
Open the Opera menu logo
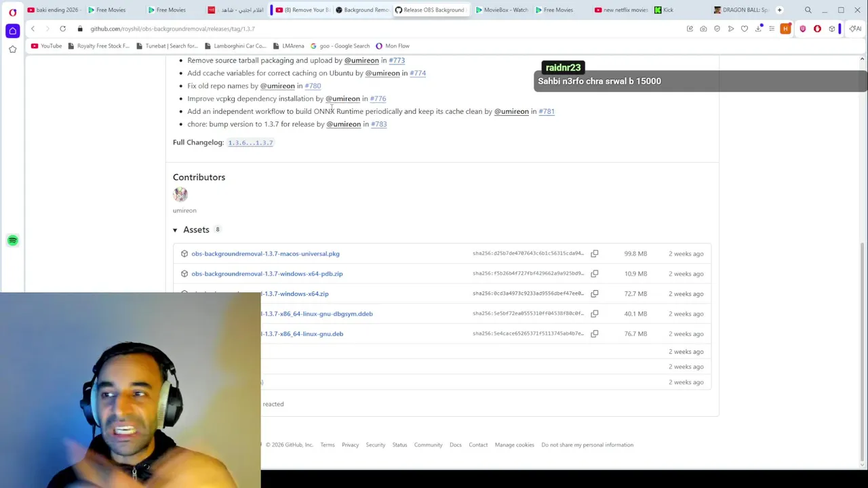pyautogui.click(x=12, y=12)
